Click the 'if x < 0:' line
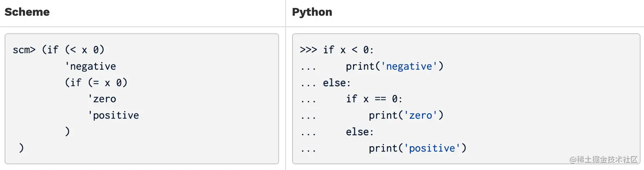Image resolution: width=644 pixels, height=170 pixels. pyautogui.click(x=348, y=50)
